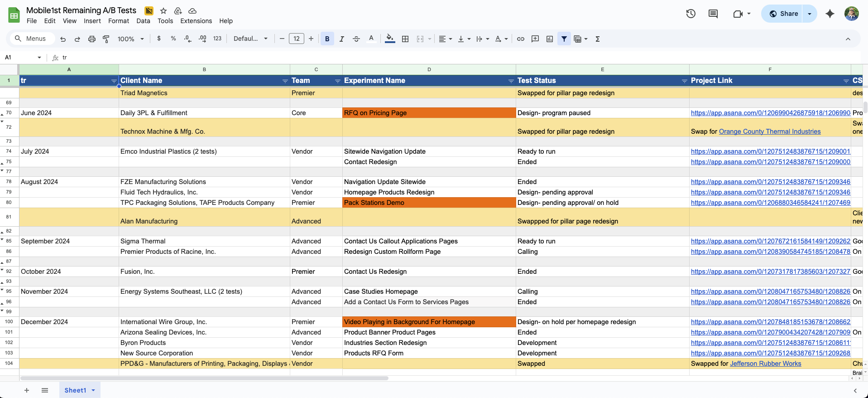View cloud save status icon
The height and width of the screenshot is (398, 868).
click(x=192, y=11)
